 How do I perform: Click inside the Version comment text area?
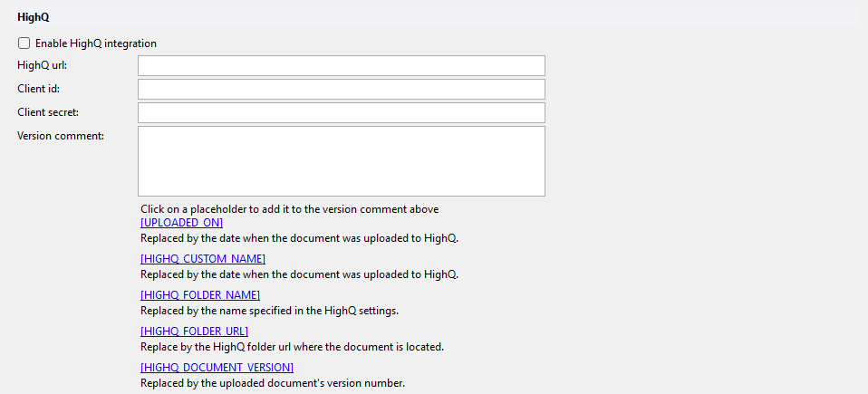341,161
